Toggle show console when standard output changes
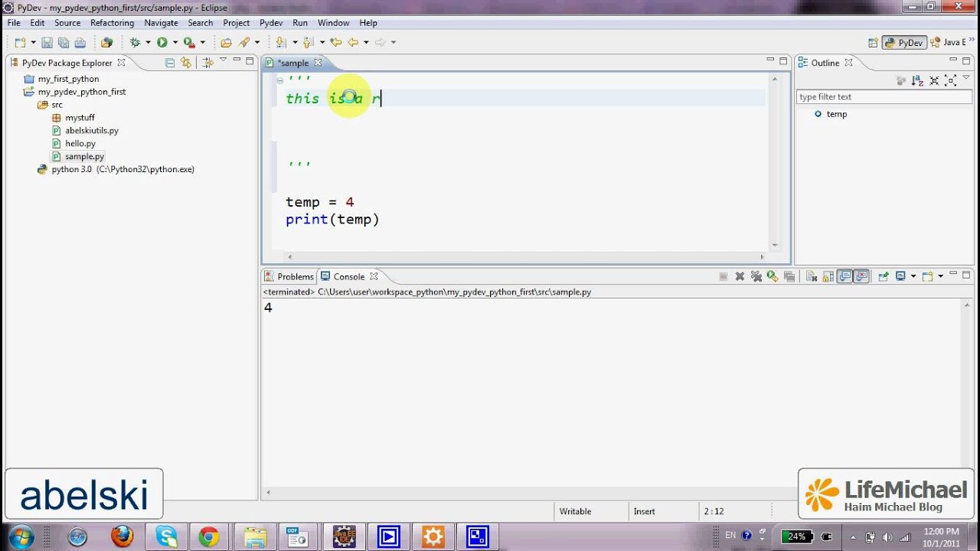The image size is (980, 551). coord(844,276)
